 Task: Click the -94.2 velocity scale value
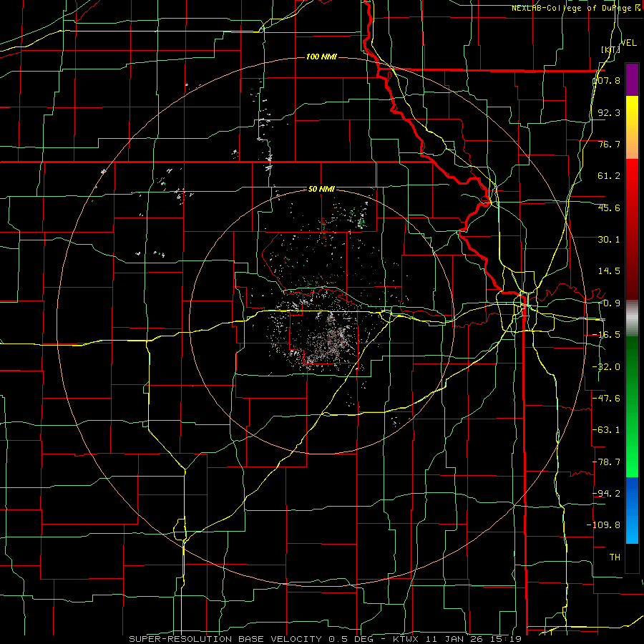[x=606, y=493]
